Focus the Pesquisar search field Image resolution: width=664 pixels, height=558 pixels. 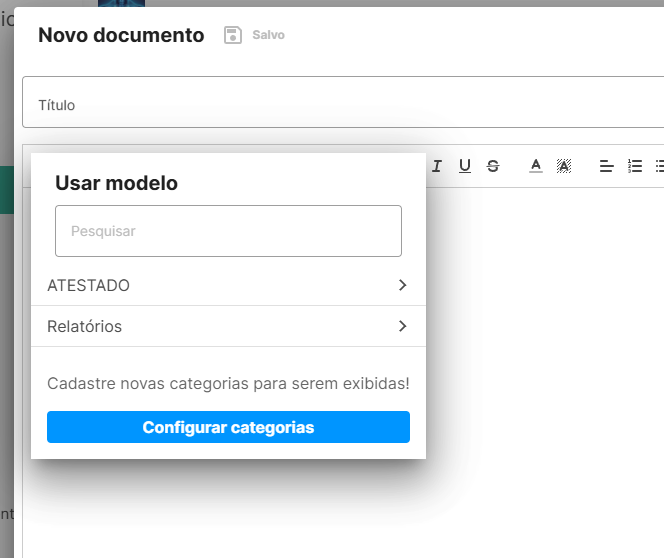[228, 231]
